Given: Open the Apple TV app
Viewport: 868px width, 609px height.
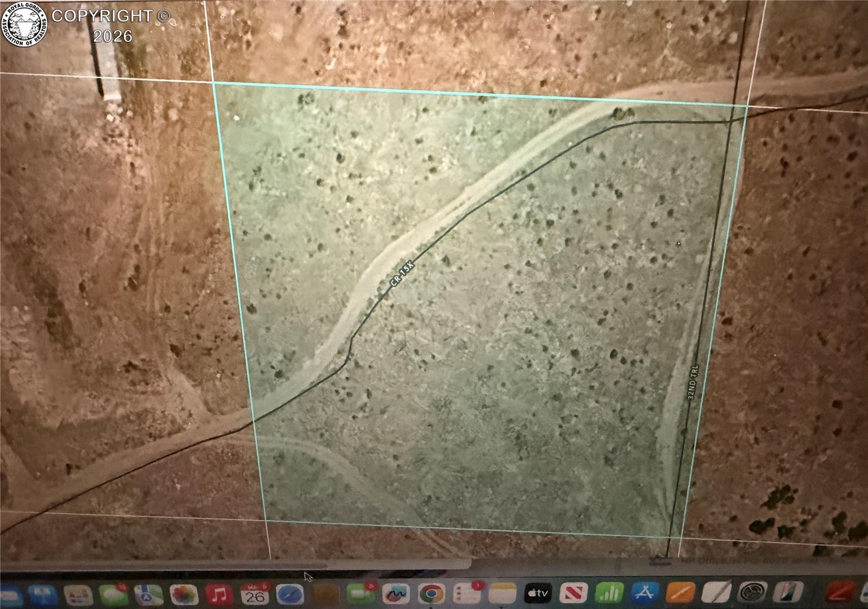Looking at the screenshot, I should tap(538, 593).
